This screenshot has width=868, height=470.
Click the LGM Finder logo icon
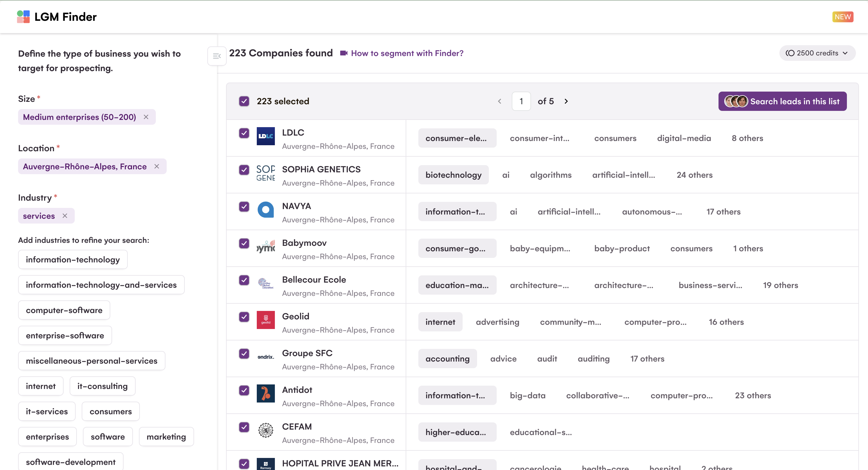pyautogui.click(x=23, y=17)
